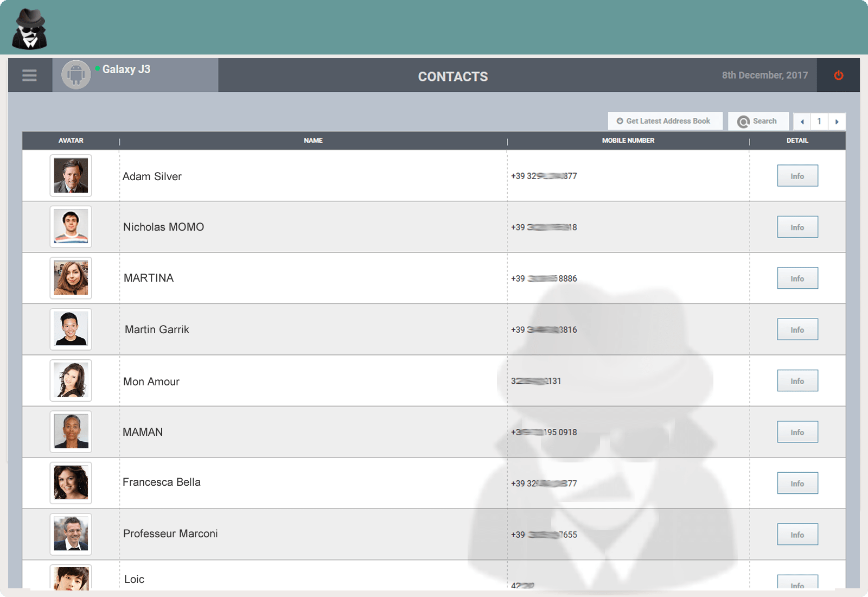Go to next contacts page arrow
The width and height of the screenshot is (868, 597).
(837, 122)
